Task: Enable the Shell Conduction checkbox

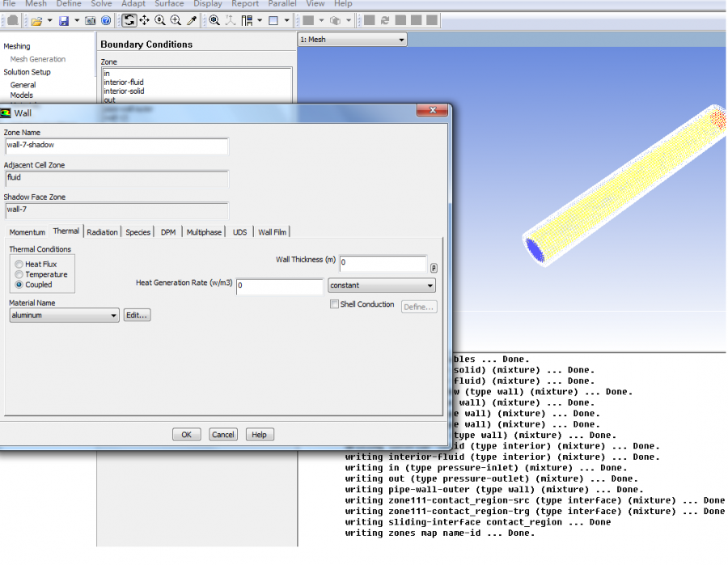Action: [x=334, y=304]
